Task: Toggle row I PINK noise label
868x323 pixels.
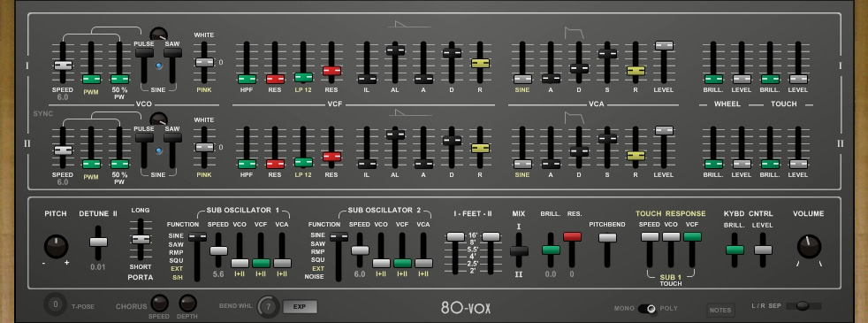Action: pos(203,89)
